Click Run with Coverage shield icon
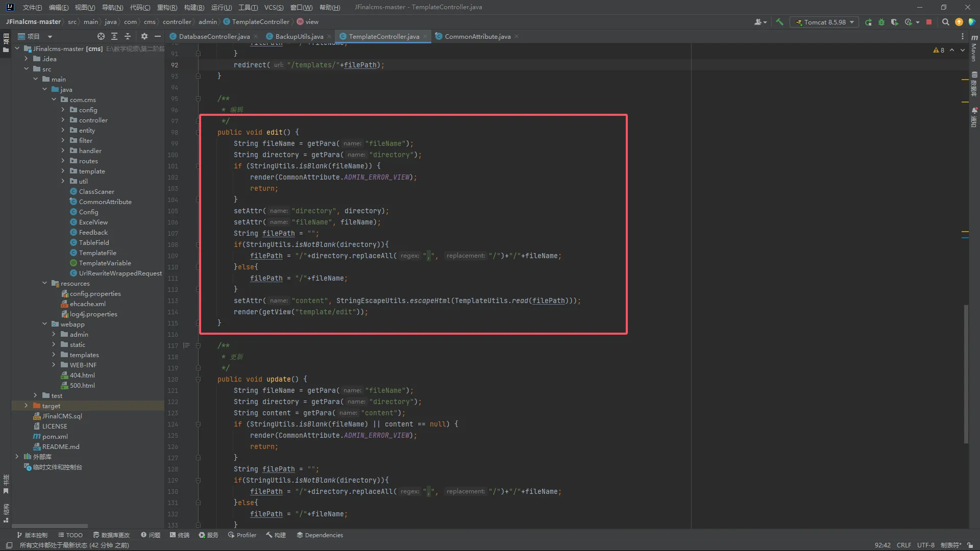 point(894,22)
